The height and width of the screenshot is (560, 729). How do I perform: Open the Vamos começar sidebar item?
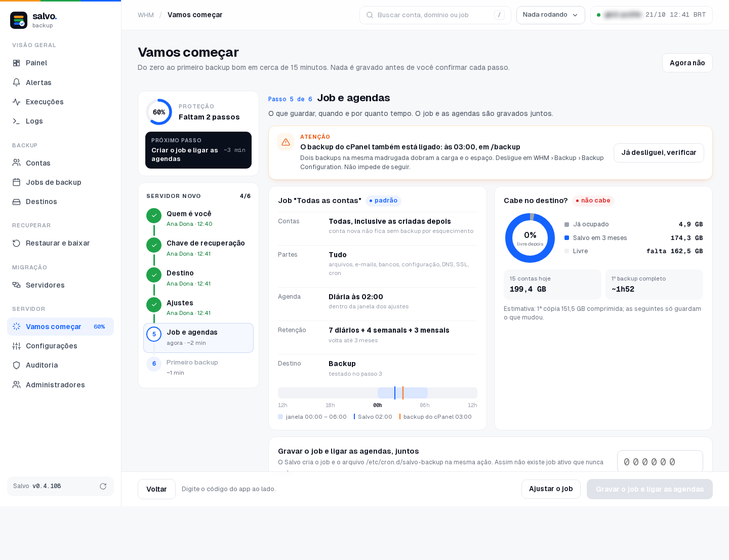coord(60,327)
